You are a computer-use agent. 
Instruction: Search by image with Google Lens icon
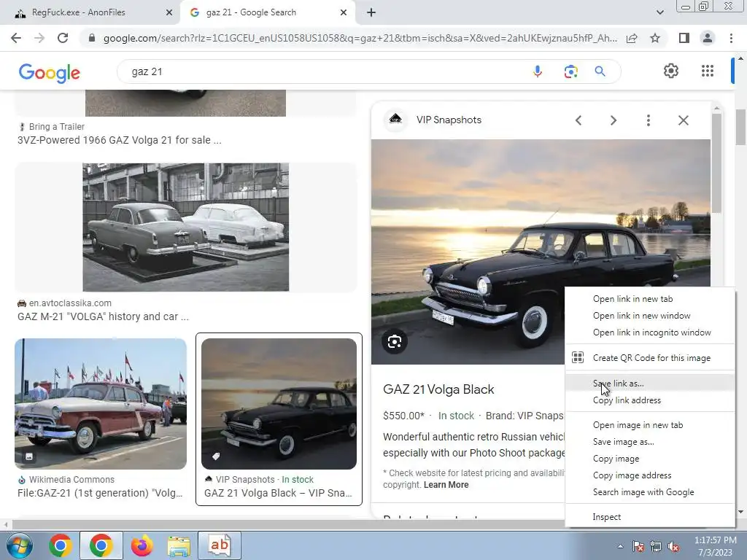point(570,71)
